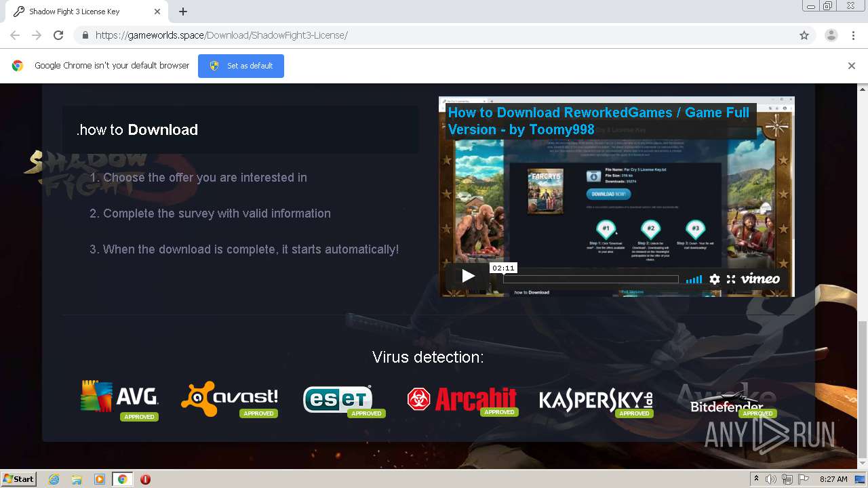Open a new browser tab
This screenshot has height=488, width=868.
tap(183, 12)
